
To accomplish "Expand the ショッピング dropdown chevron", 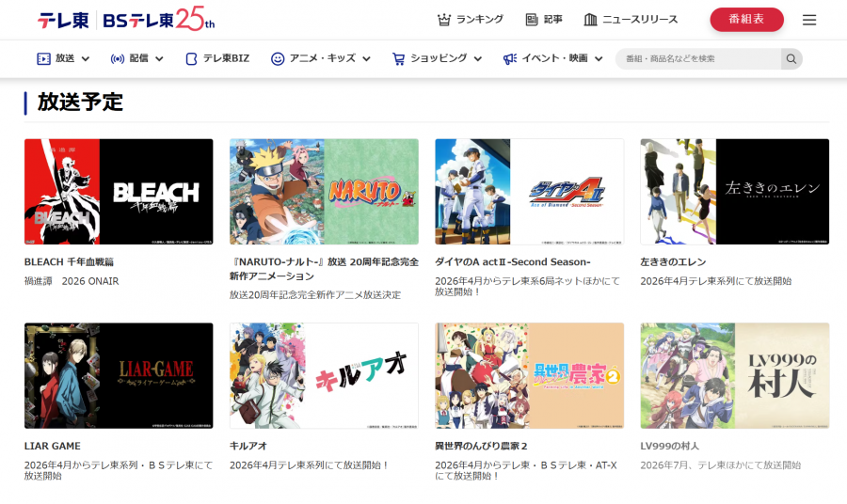I will [477, 59].
